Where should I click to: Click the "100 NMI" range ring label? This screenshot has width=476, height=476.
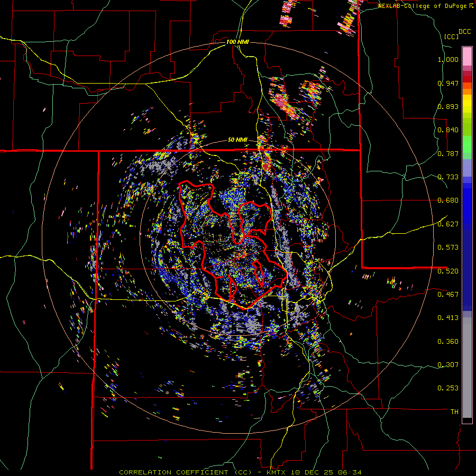pyautogui.click(x=237, y=42)
